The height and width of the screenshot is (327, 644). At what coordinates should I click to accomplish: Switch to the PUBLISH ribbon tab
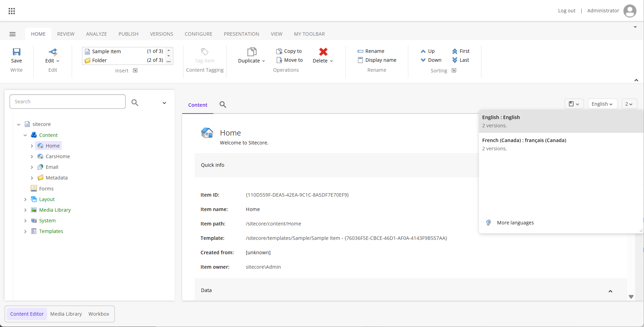click(129, 34)
